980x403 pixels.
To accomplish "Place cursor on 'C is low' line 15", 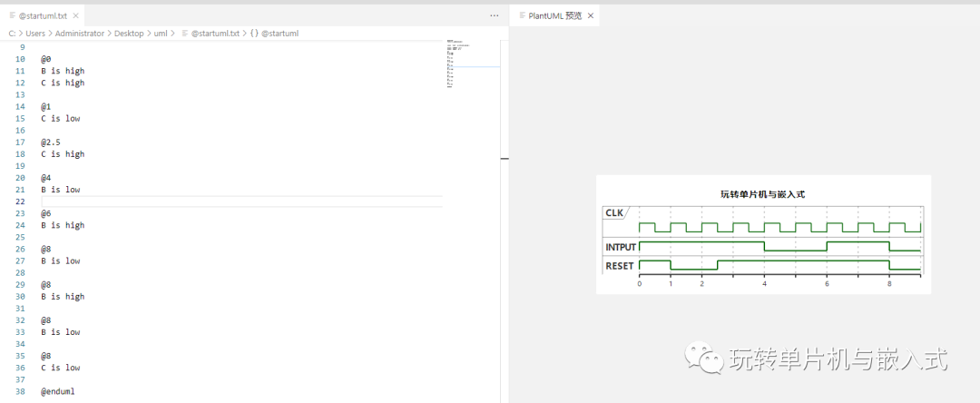I will [61, 118].
